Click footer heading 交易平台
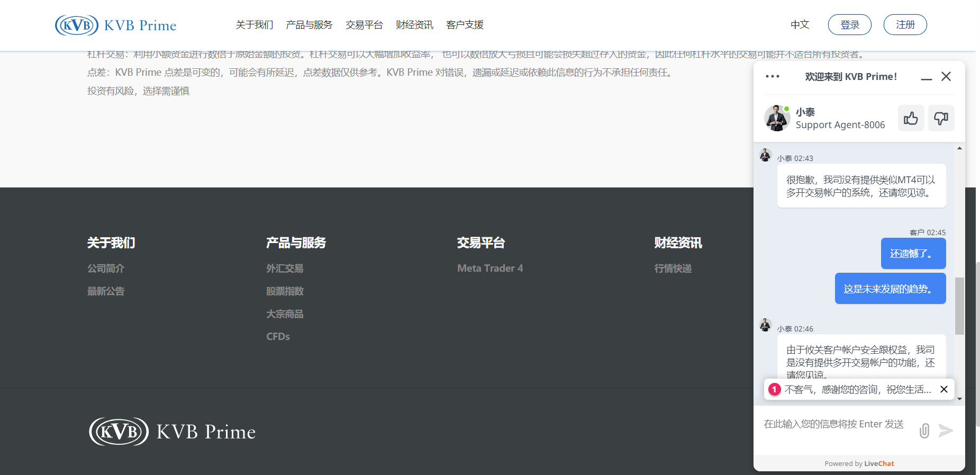980x475 pixels. click(481, 243)
